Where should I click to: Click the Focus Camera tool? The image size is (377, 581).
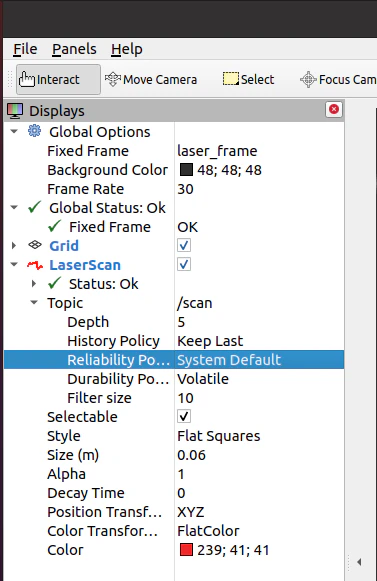click(338, 79)
